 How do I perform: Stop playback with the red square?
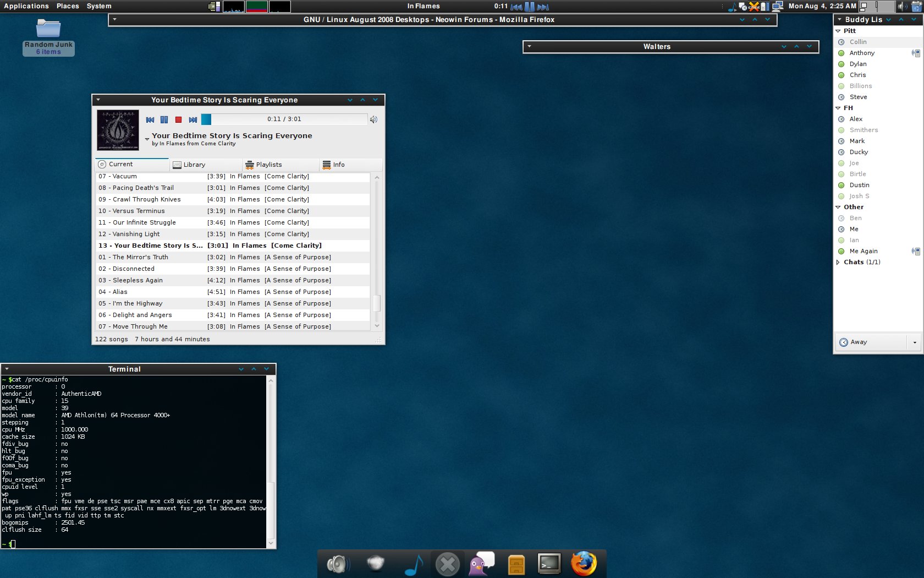pos(178,119)
